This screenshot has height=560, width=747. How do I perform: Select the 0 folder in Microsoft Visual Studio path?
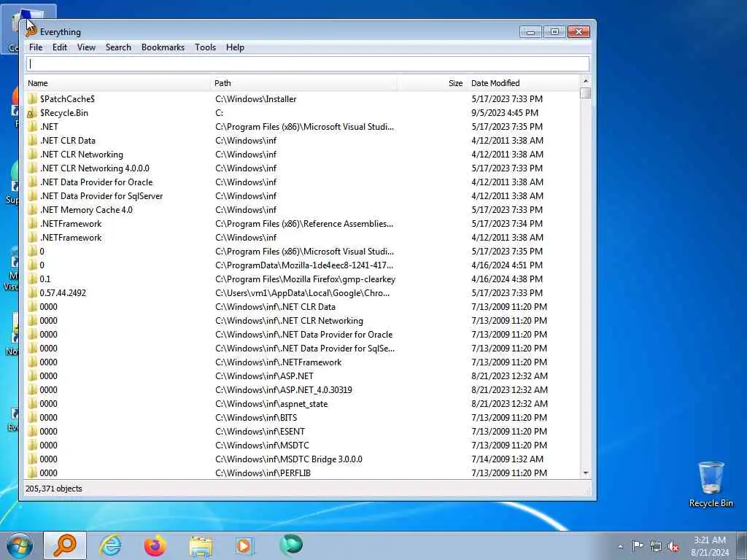pyautogui.click(x=42, y=252)
